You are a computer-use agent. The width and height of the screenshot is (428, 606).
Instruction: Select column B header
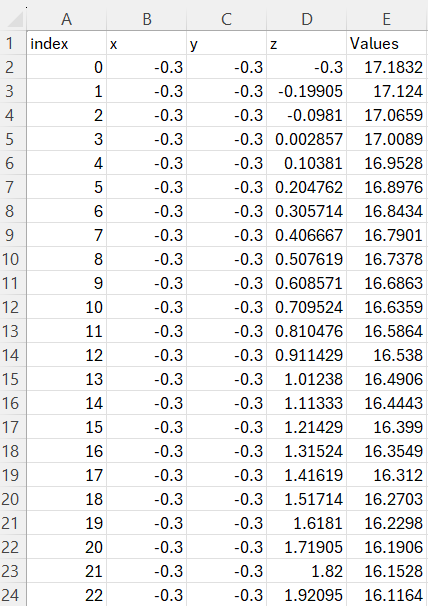(x=147, y=19)
